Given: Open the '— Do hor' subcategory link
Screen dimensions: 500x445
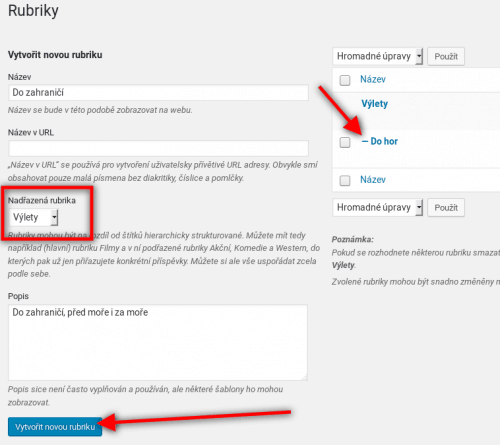Looking at the screenshot, I should click(380, 141).
